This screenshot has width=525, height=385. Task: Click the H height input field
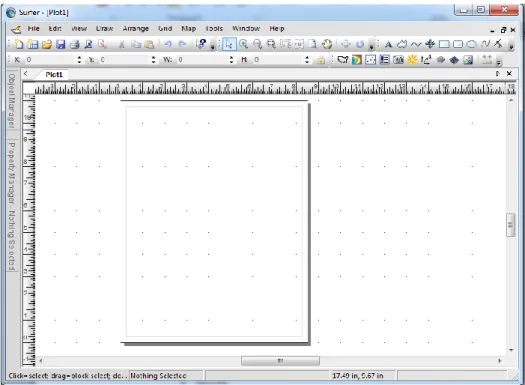(x=279, y=60)
